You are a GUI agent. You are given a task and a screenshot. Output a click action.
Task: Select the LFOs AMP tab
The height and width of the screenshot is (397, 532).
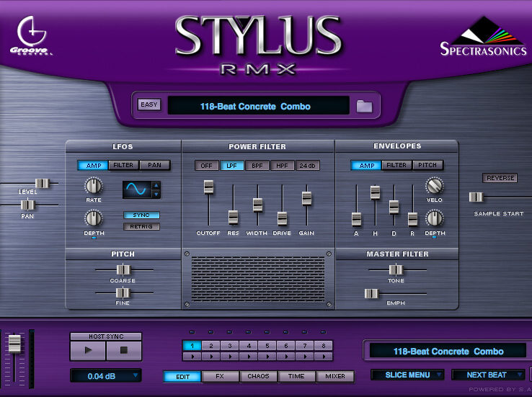pos(93,166)
